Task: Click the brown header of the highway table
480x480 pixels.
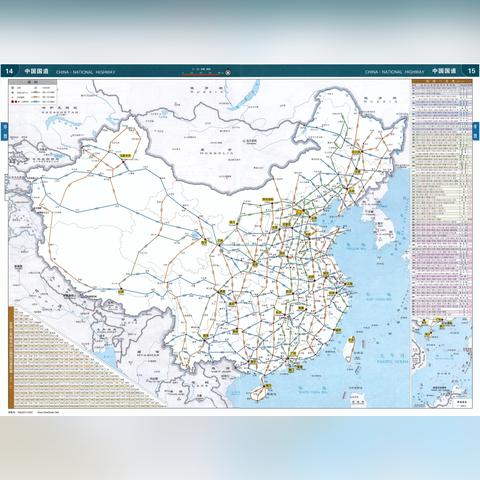Action: pyautogui.click(x=442, y=81)
